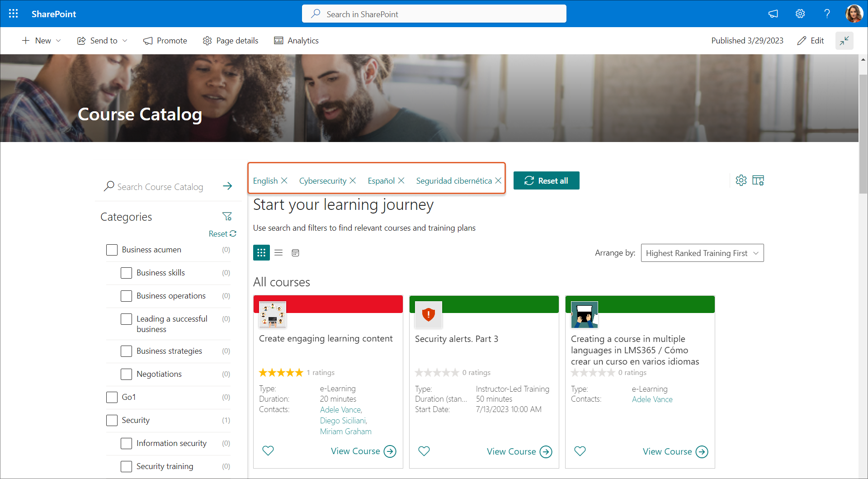Viewport: 868px width, 479px height.
Task: Open Page details from command bar
Action: pyautogui.click(x=231, y=41)
